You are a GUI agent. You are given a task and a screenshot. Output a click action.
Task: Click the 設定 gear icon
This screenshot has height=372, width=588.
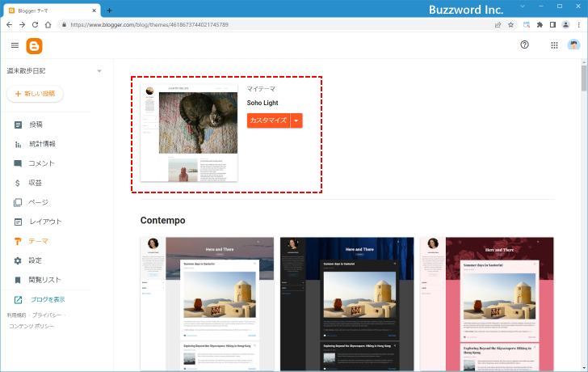18,260
